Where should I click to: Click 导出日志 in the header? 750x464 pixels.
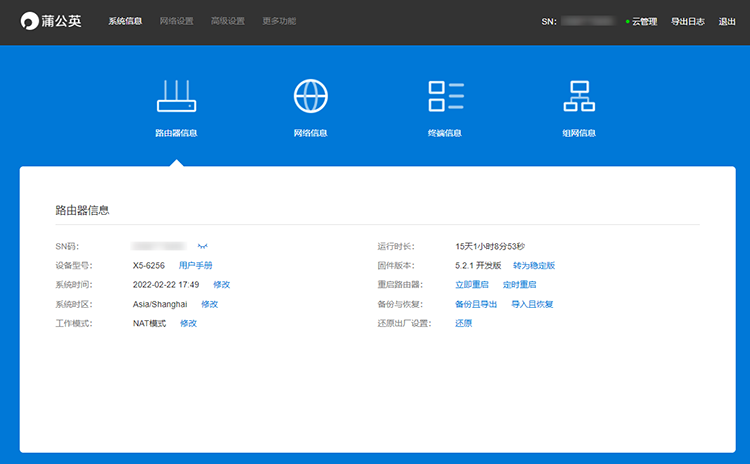688,21
